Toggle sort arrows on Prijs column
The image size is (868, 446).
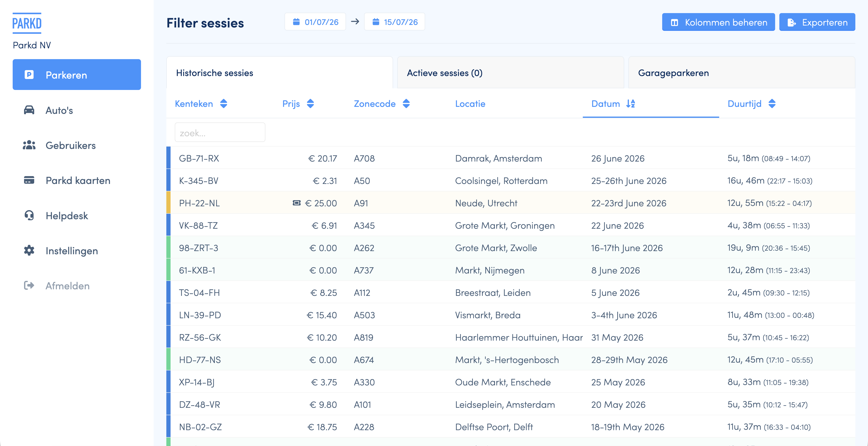(310, 103)
